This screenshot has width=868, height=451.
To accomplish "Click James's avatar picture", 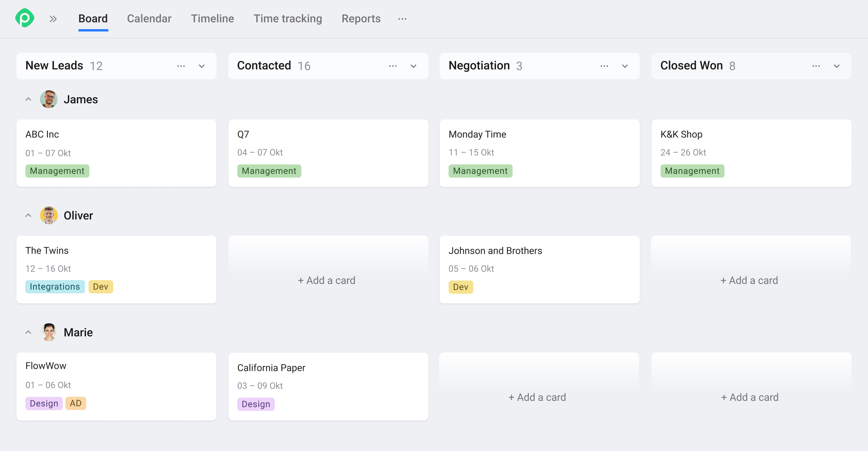I will (49, 99).
